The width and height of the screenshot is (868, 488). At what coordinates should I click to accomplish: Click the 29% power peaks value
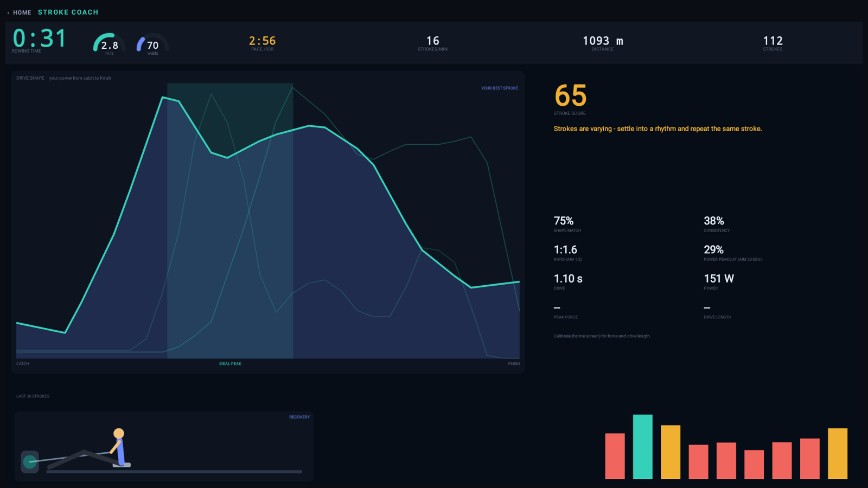(x=713, y=250)
